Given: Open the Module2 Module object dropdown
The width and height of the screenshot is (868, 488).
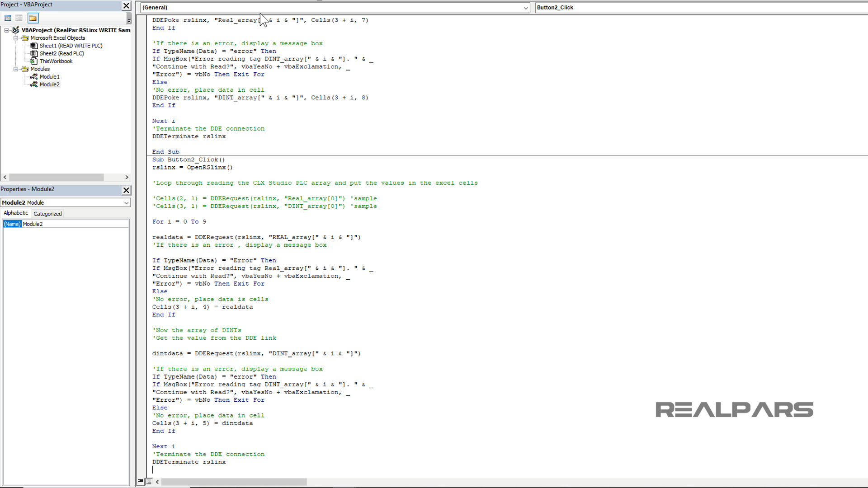Looking at the screenshot, I should pos(126,203).
